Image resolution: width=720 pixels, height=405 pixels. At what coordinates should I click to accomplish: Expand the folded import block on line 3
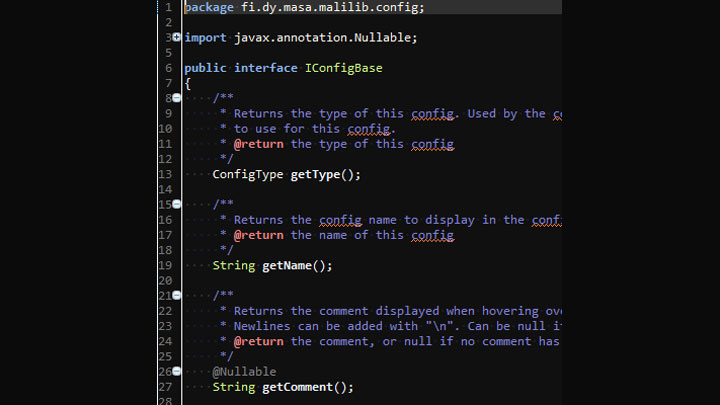(x=177, y=37)
